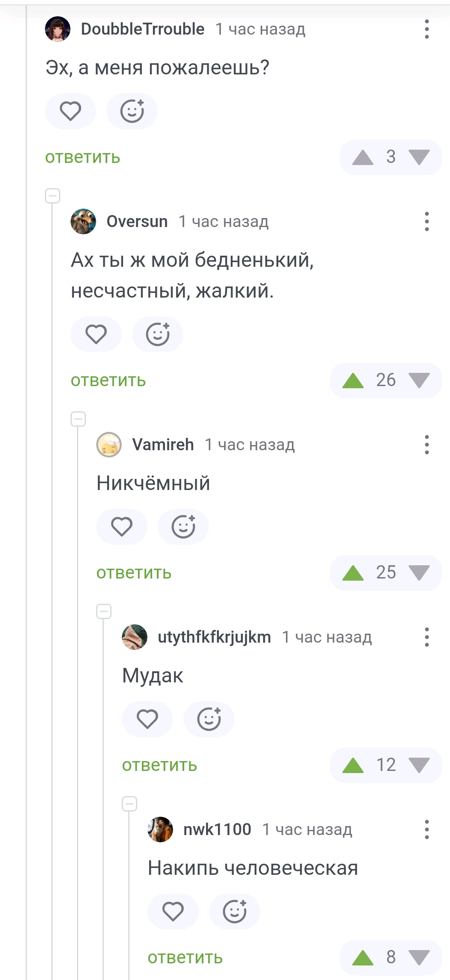Screen dimensions: 450x980
Task: Open three-dot menu on nwk1100's comment
Action: coord(426,829)
